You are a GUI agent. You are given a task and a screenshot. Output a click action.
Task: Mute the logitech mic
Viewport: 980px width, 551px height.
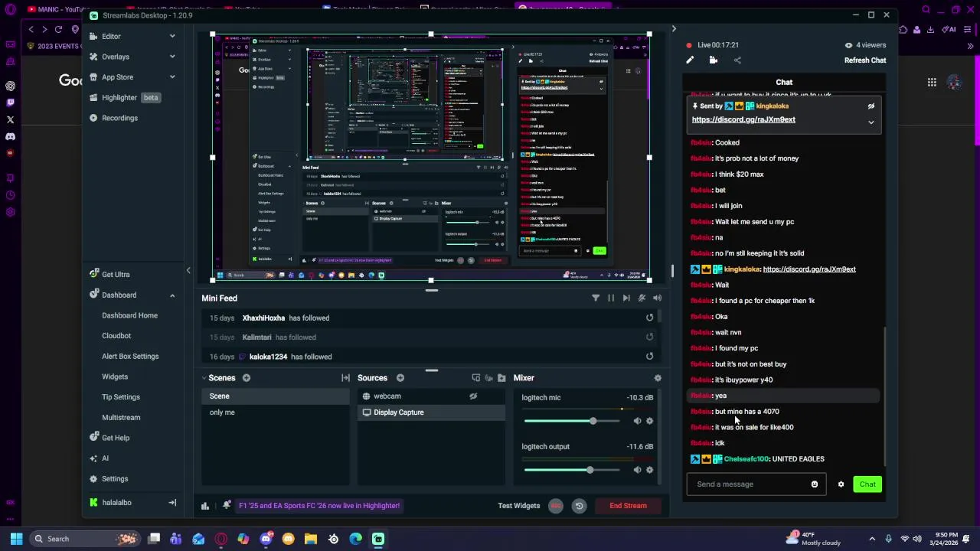point(637,421)
